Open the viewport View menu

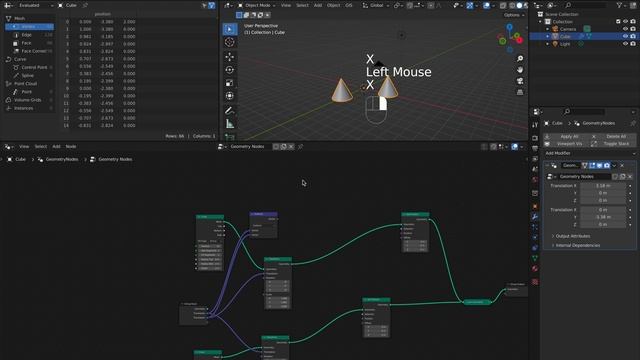[286, 5]
